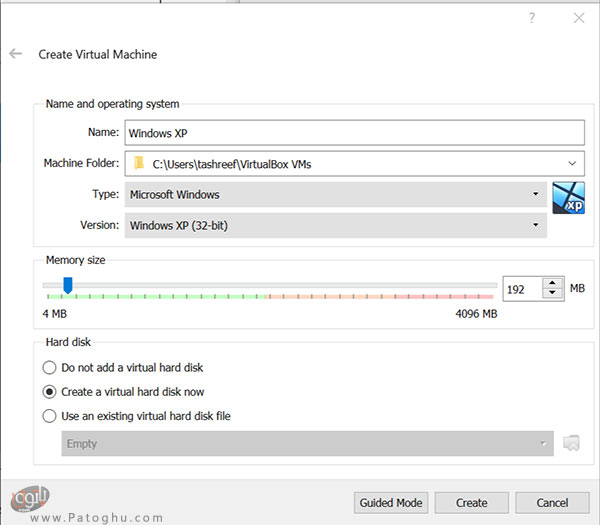600x525 pixels.
Task: Select Use an existing virtual hard disk file
Action: (x=137, y=416)
